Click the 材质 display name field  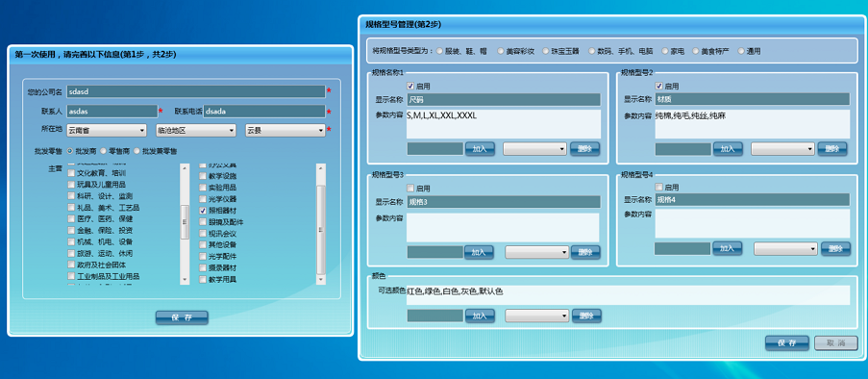[753, 100]
